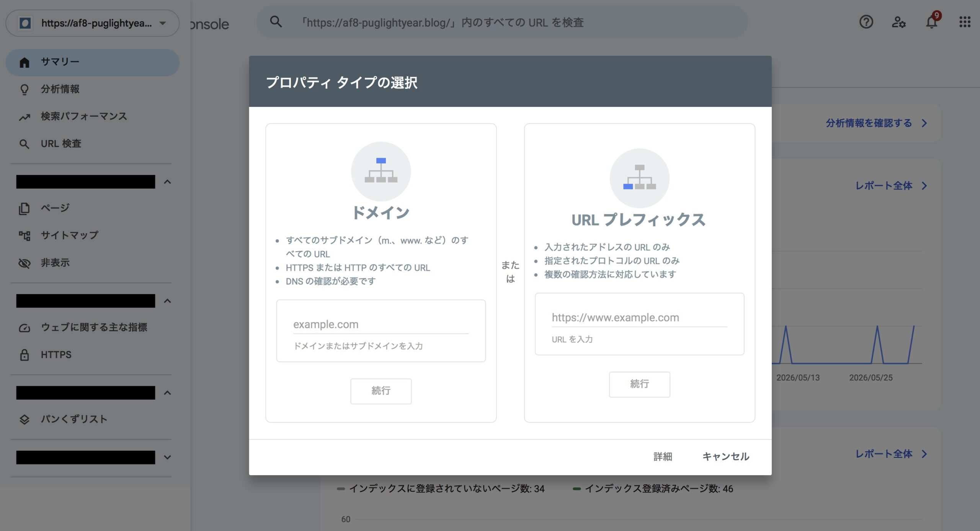The width and height of the screenshot is (980, 531).
Task: Open 検索パフォーマンス in the sidebar
Action: (92, 117)
